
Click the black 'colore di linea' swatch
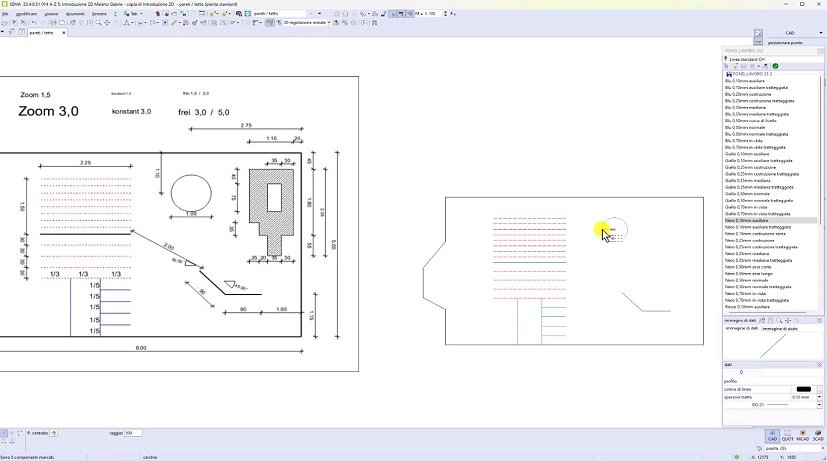pyautogui.click(x=802, y=389)
